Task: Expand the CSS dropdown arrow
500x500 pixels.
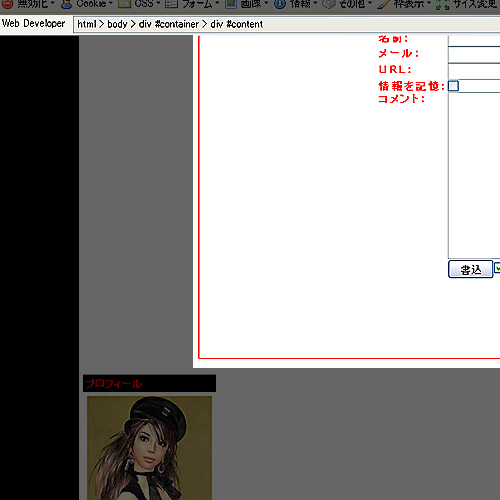Action: coord(158,4)
